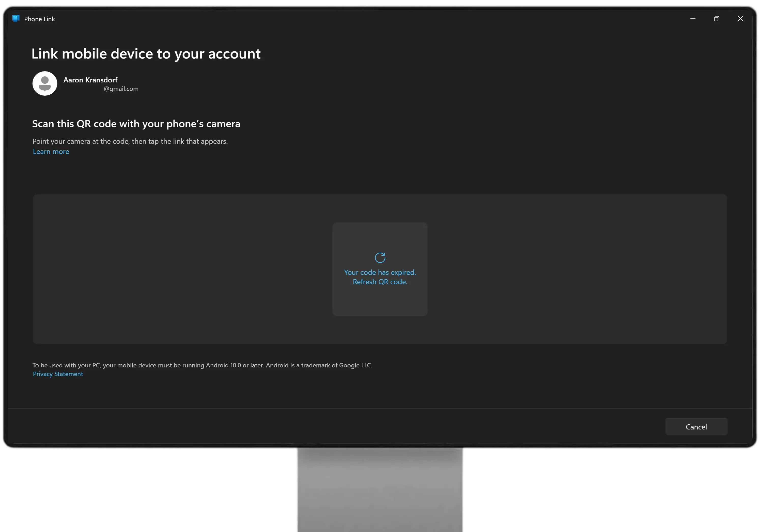The width and height of the screenshot is (760, 532).
Task: Click the @gmail.com email text
Action: pyautogui.click(x=121, y=89)
